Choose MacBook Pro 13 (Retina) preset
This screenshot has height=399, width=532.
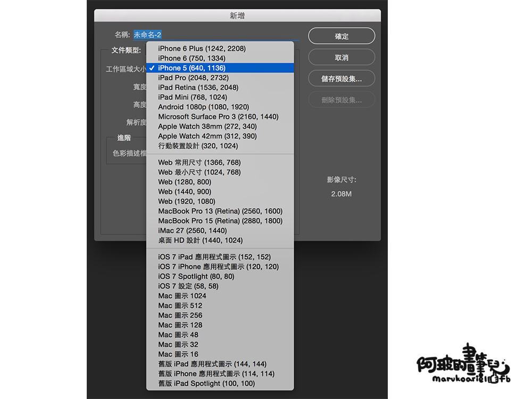click(220, 211)
